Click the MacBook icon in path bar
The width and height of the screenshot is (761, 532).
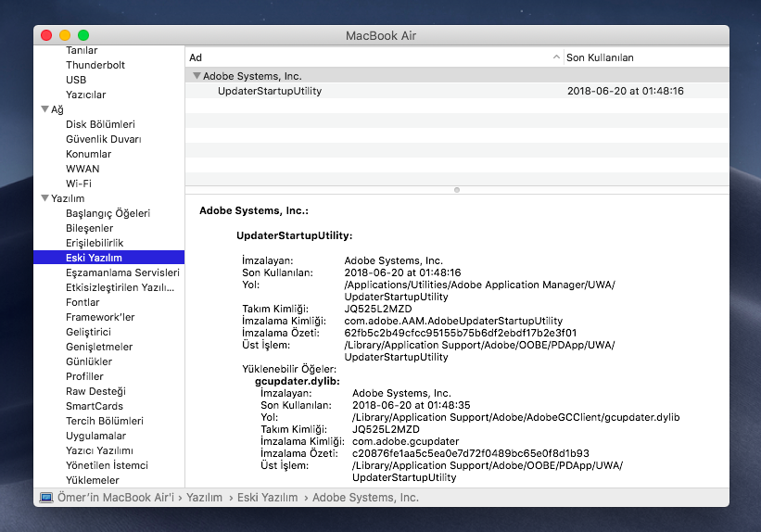click(46, 498)
